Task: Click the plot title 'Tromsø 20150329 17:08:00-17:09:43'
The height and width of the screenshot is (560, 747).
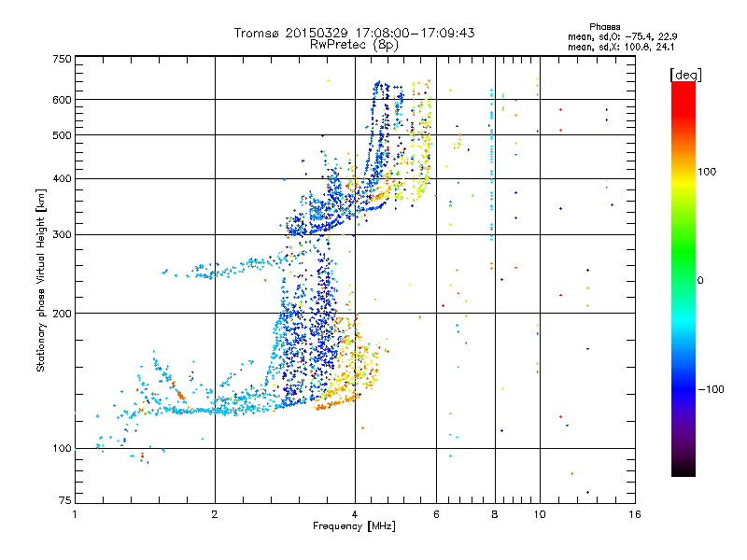Action: [354, 33]
